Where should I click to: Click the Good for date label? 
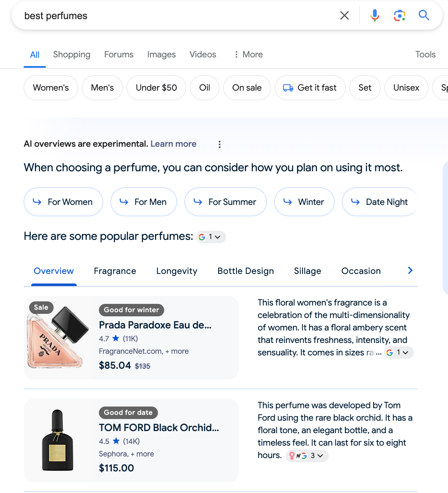[128, 413]
